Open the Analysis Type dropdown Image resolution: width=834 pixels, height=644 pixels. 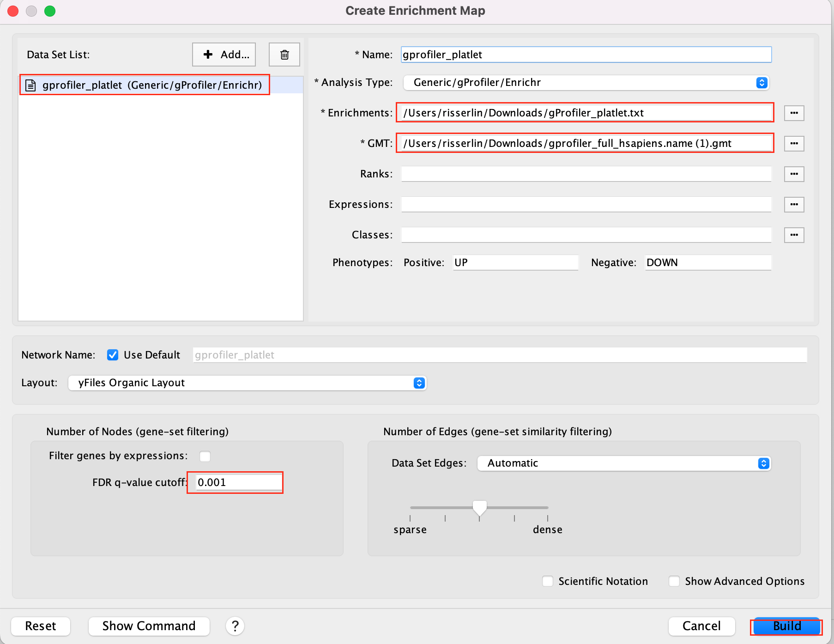tap(586, 83)
